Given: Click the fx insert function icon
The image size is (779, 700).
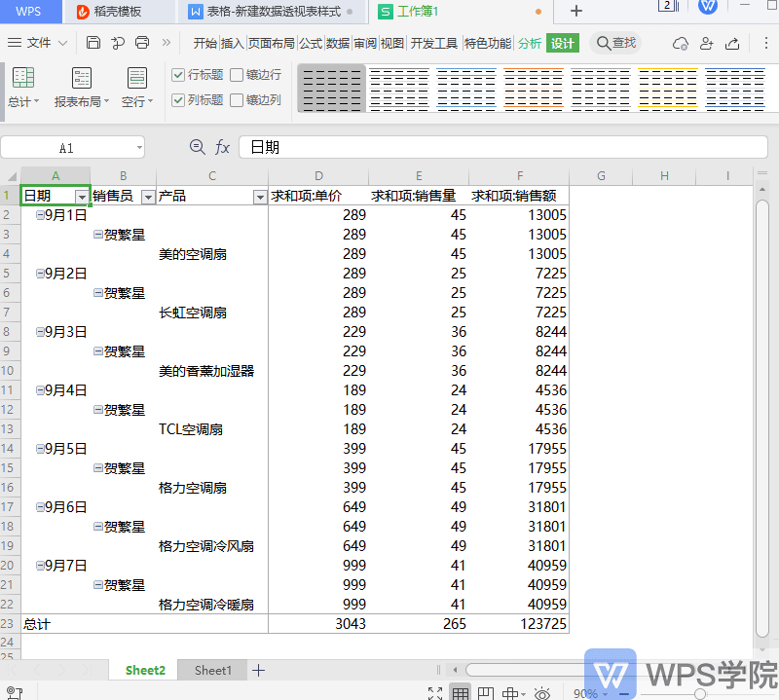Looking at the screenshot, I should pyautogui.click(x=222, y=147).
